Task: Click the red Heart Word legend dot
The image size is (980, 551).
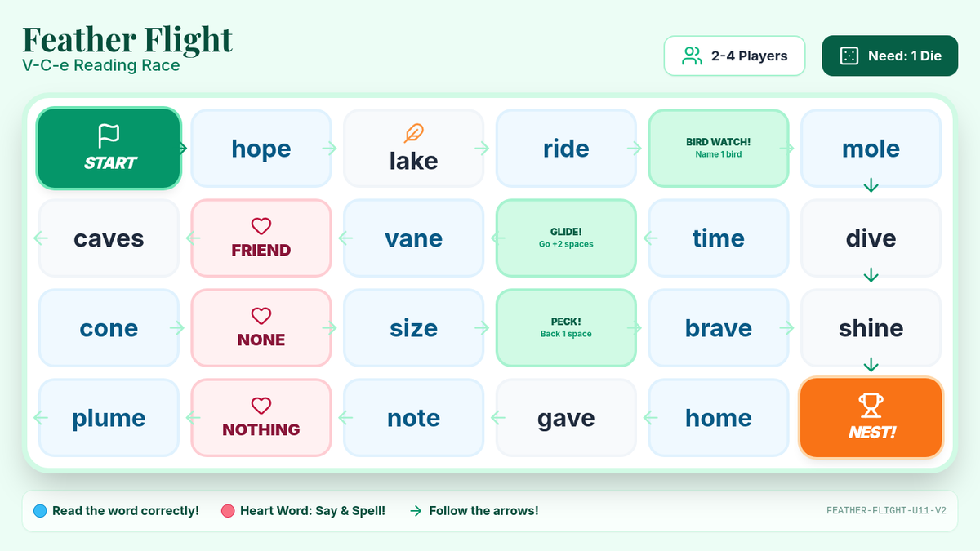Action: [228, 511]
